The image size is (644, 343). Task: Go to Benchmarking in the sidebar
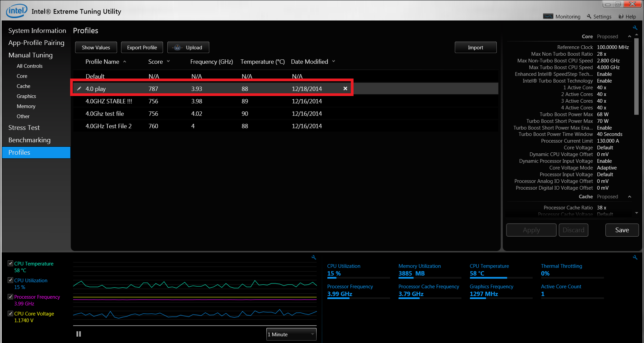[x=30, y=140]
